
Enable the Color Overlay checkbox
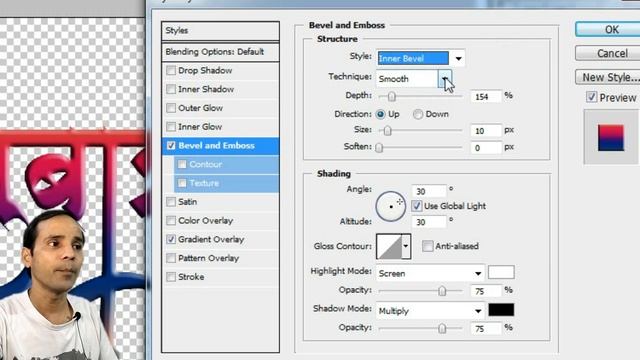click(x=171, y=221)
